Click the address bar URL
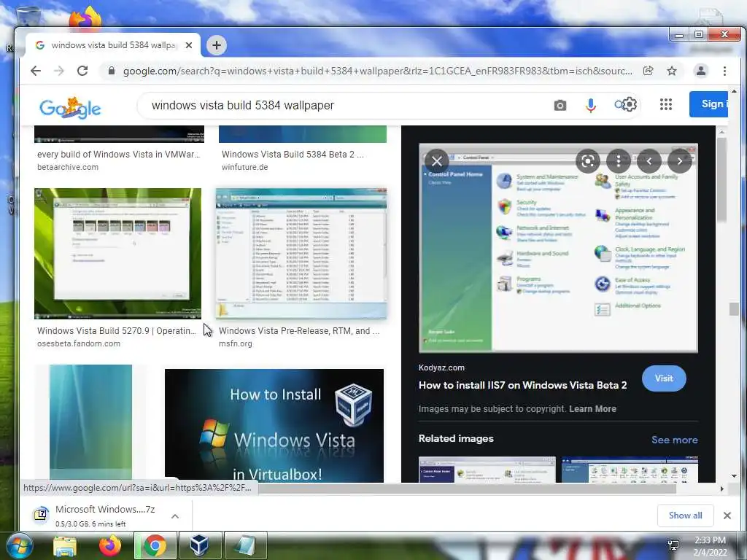 click(377, 71)
